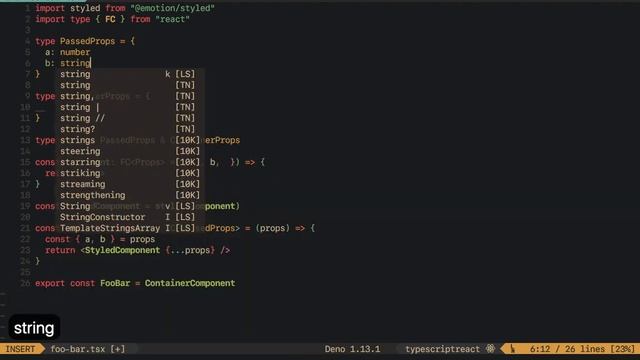640x360 pixels.
Task: Click 'PassedProps' type name on line 4
Action: point(88,41)
